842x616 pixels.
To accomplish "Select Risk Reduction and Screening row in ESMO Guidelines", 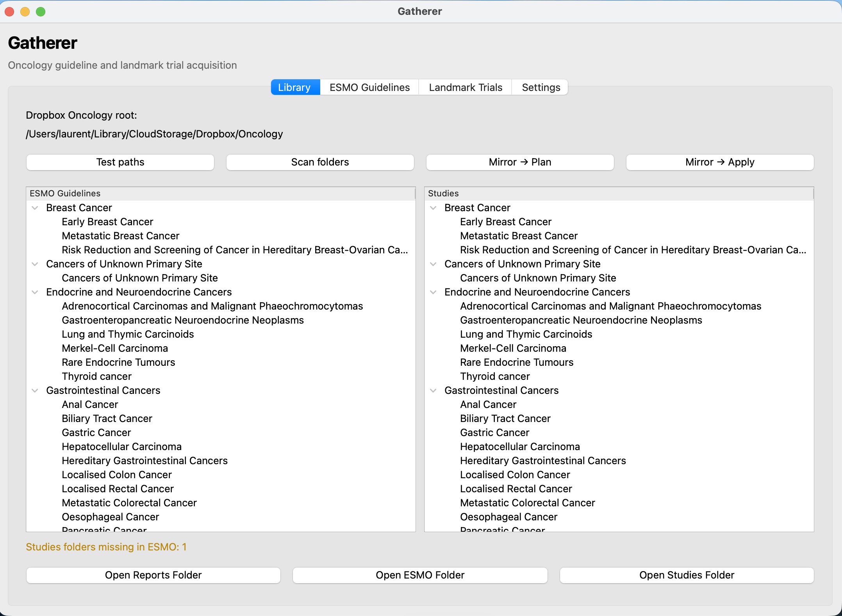I will [221, 250].
